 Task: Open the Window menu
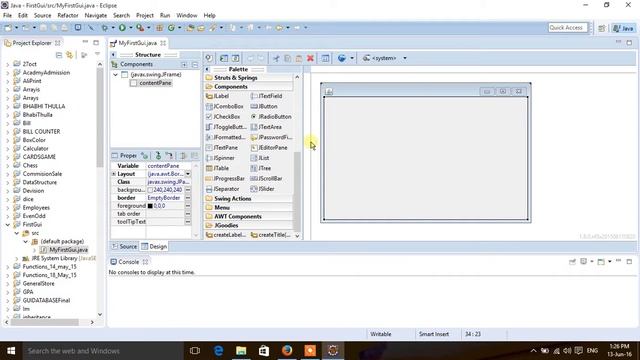[187, 16]
